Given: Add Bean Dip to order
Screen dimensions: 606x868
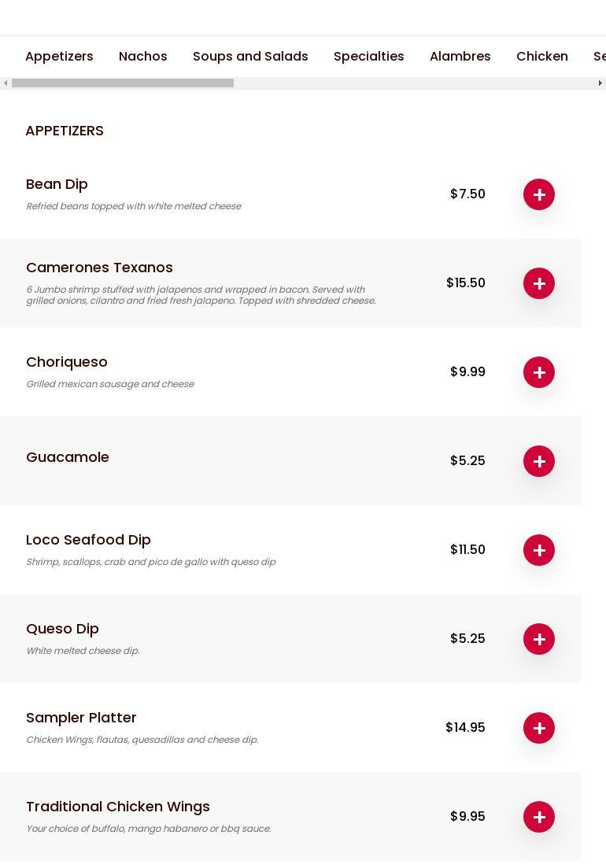Looking at the screenshot, I should coord(539,194).
